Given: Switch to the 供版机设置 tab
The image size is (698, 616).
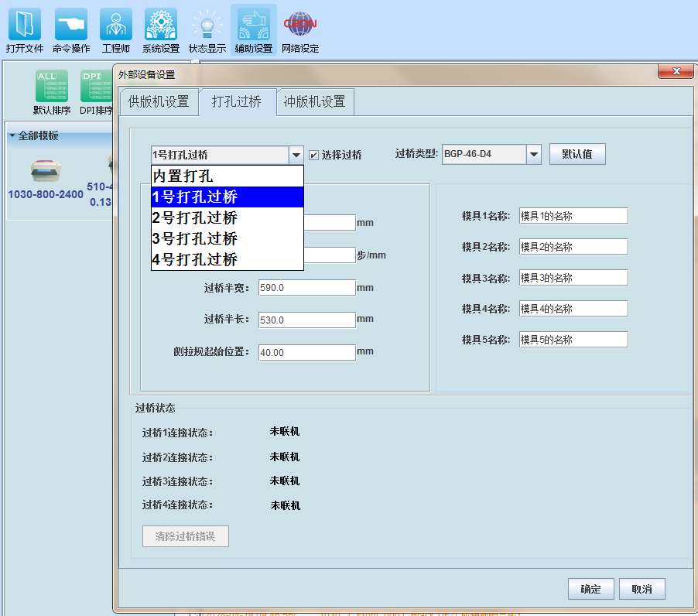Looking at the screenshot, I should [x=158, y=101].
